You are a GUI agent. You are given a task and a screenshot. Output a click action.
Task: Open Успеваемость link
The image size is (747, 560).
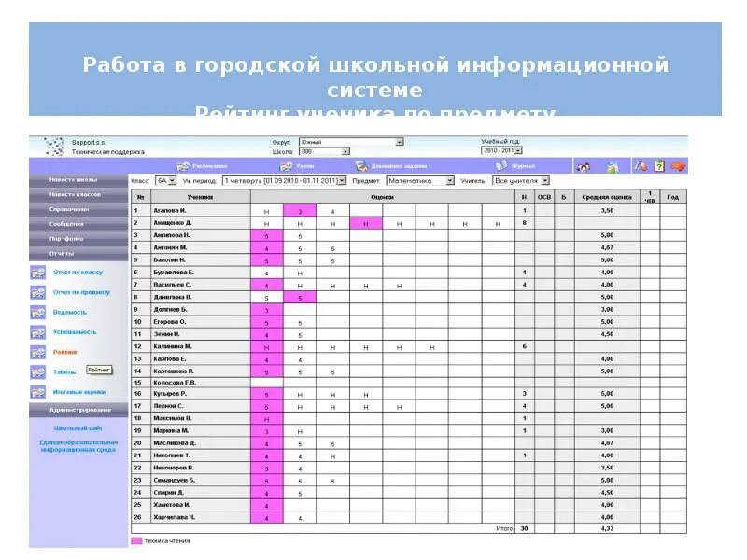click(x=75, y=332)
